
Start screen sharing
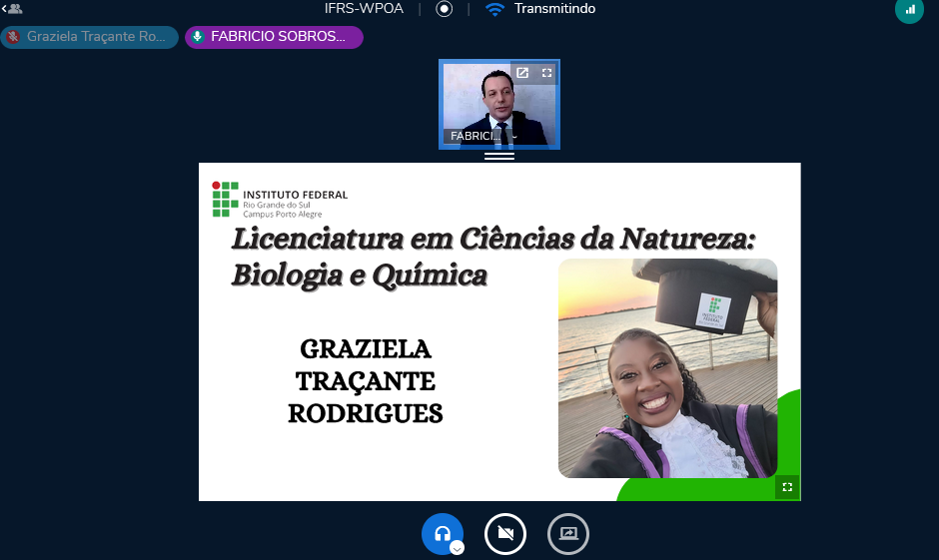point(568,534)
